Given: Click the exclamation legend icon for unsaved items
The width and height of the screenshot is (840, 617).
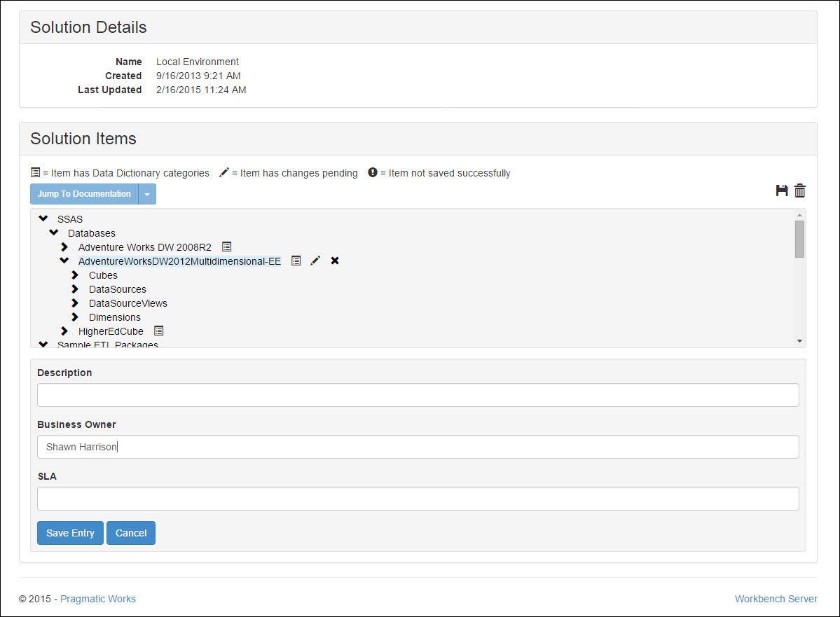Looking at the screenshot, I should pyautogui.click(x=372, y=173).
